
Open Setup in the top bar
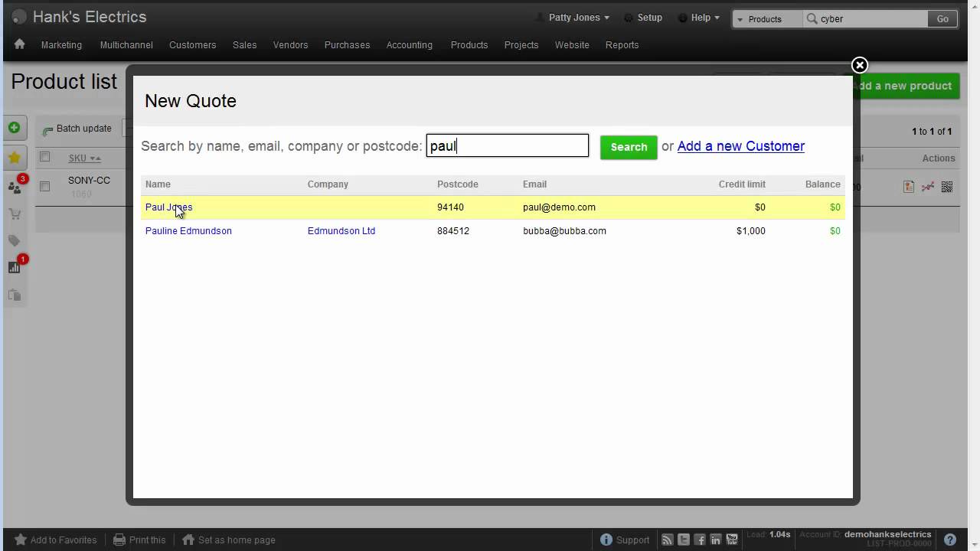pyautogui.click(x=643, y=18)
